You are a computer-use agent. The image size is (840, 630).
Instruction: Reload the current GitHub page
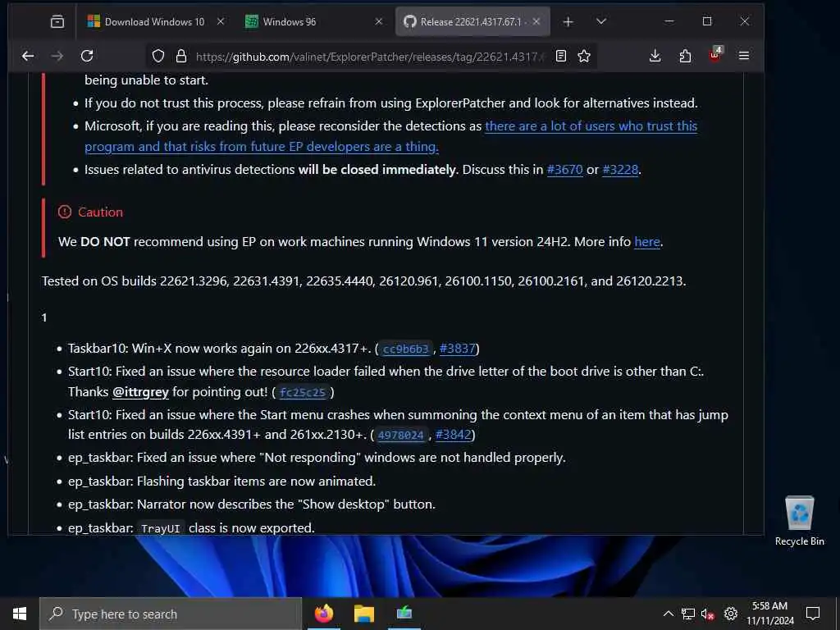(87, 56)
